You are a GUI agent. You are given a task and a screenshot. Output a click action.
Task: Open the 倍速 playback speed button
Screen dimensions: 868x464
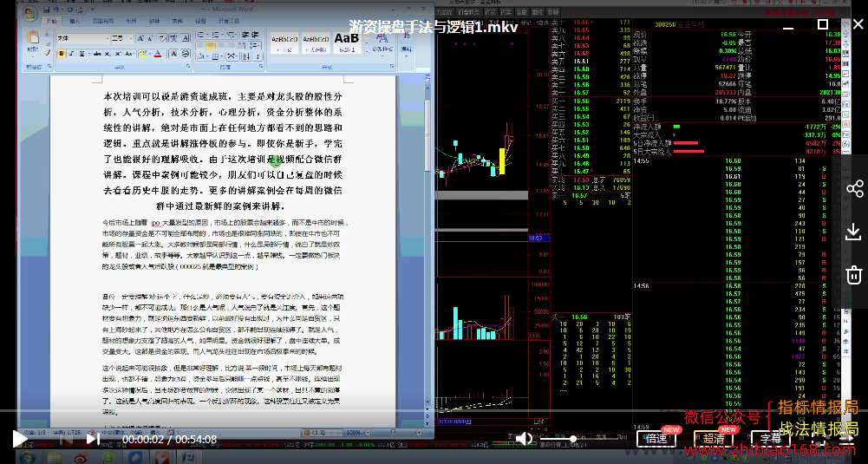click(x=657, y=439)
